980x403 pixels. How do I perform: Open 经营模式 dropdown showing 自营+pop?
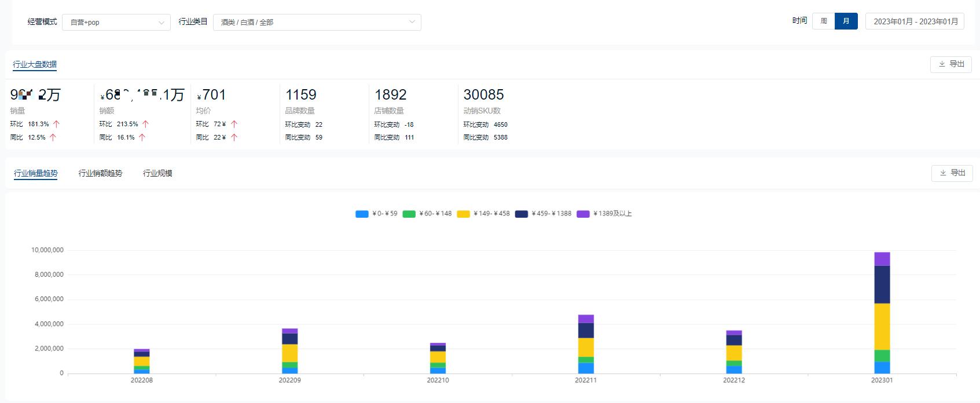pyautogui.click(x=116, y=23)
